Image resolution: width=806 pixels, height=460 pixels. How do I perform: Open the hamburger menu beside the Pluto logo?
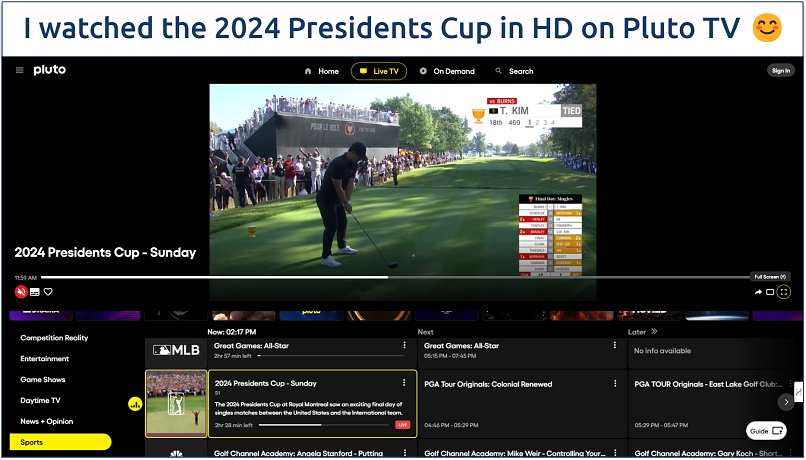click(20, 70)
